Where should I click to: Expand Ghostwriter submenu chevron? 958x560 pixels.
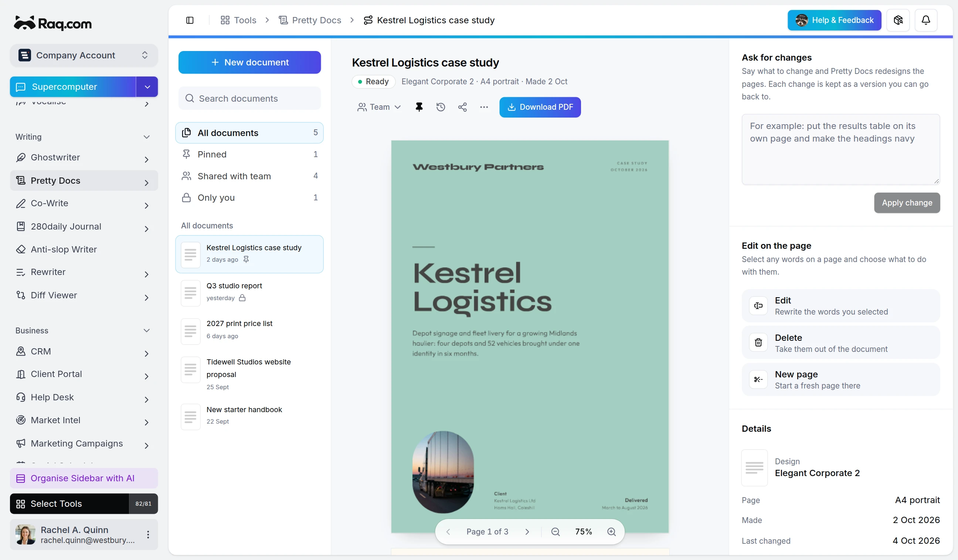pyautogui.click(x=146, y=159)
